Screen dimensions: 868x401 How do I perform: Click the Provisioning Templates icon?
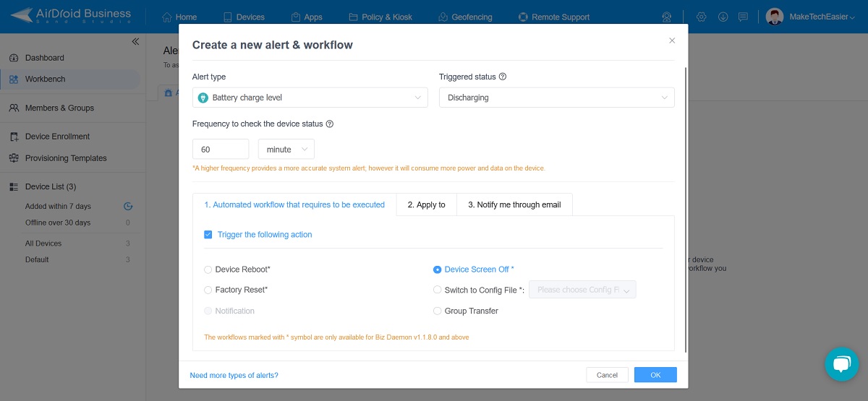(14, 158)
